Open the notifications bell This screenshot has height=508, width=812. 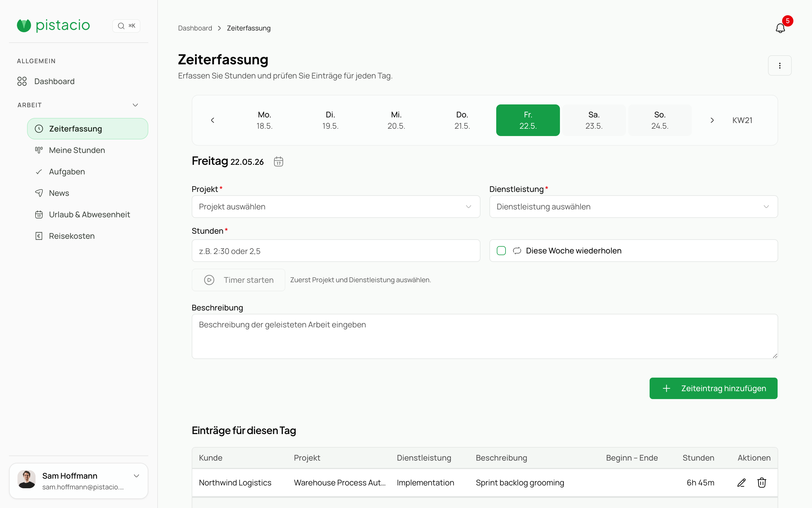click(x=780, y=28)
